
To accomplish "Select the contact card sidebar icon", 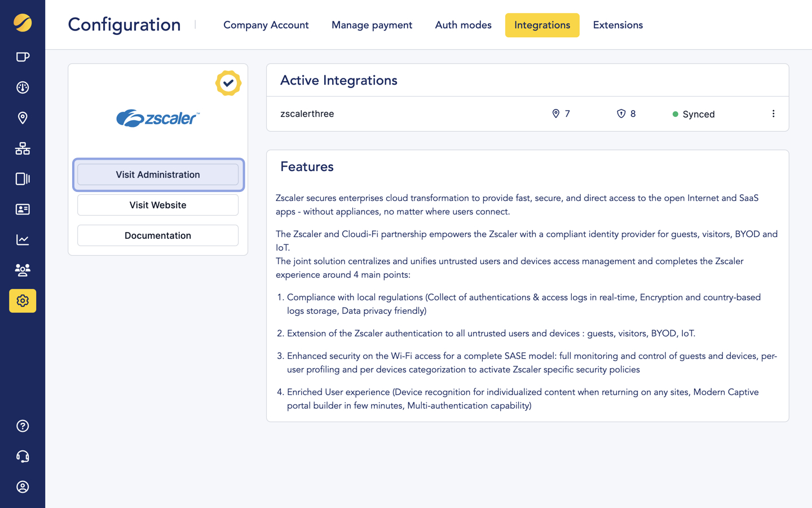I will click(23, 209).
